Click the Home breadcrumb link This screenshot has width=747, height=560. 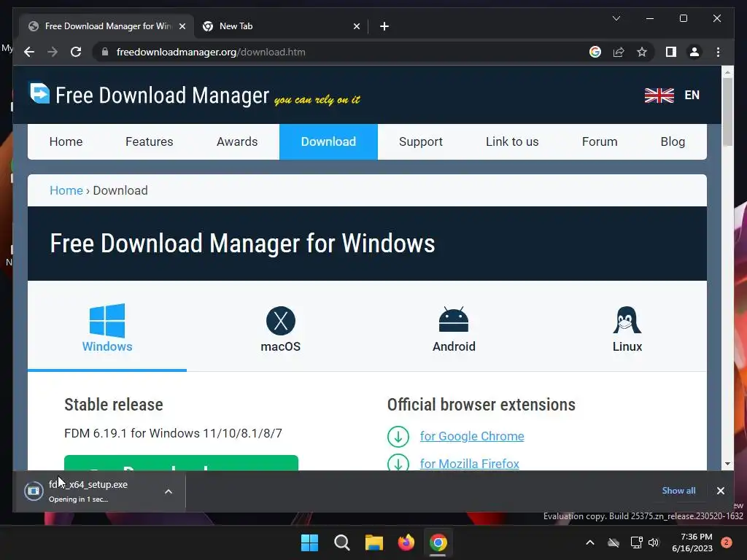[x=66, y=190]
